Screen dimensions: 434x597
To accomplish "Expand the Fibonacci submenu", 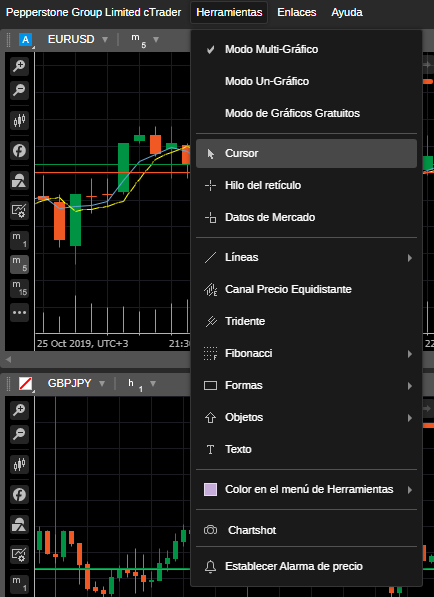I will point(306,353).
